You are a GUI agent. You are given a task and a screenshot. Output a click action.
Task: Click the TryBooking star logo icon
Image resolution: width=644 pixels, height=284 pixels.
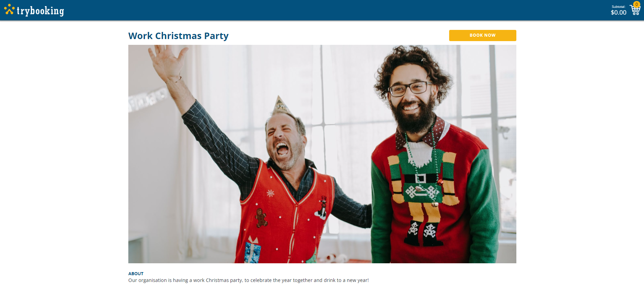pos(9,10)
